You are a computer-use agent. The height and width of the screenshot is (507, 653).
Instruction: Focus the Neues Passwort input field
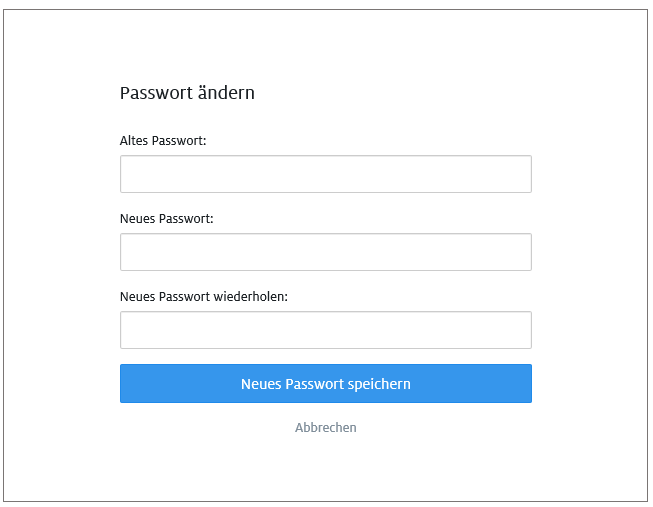[x=325, y=252]
